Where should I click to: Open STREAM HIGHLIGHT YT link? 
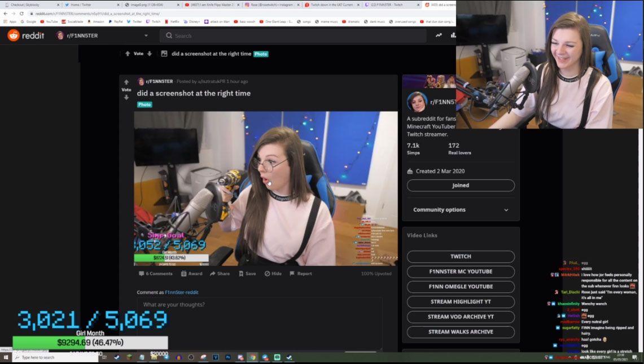[461, 301]
